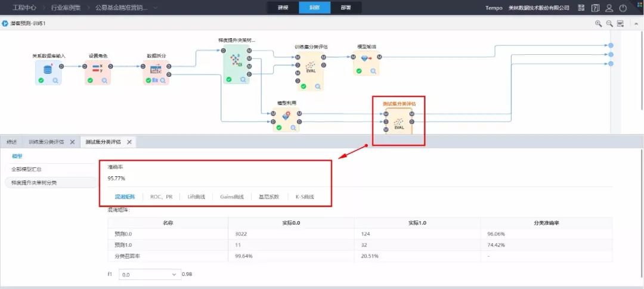Open the f1 class dropdown showing 0.0
The height and width of the screenshot is (289, 644).
(150, 274)
